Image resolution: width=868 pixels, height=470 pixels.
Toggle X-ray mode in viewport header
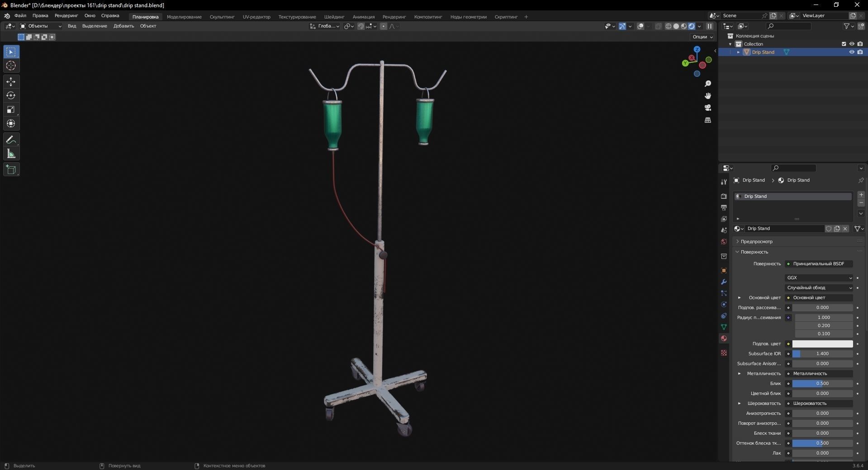click(658, 26)
